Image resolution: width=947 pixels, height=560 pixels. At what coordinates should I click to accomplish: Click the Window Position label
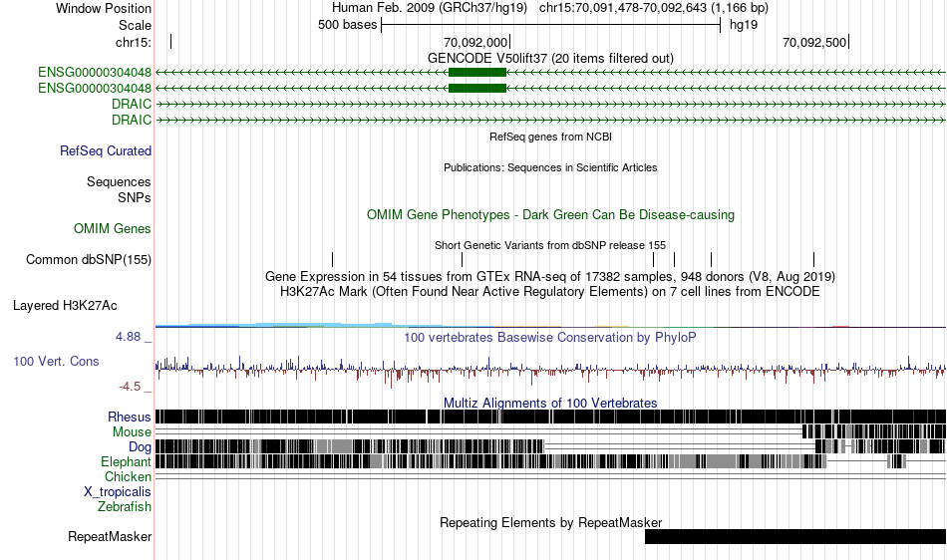[104, 8]
